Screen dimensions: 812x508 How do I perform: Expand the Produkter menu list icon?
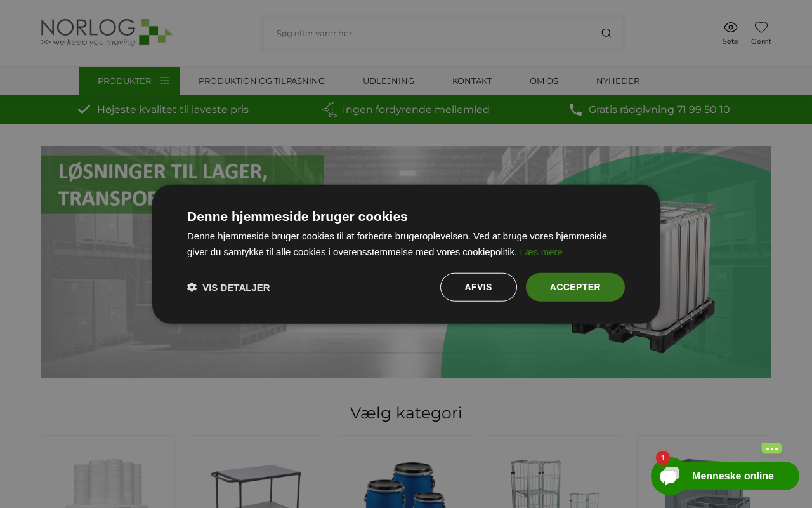click(x=165, y=81)
